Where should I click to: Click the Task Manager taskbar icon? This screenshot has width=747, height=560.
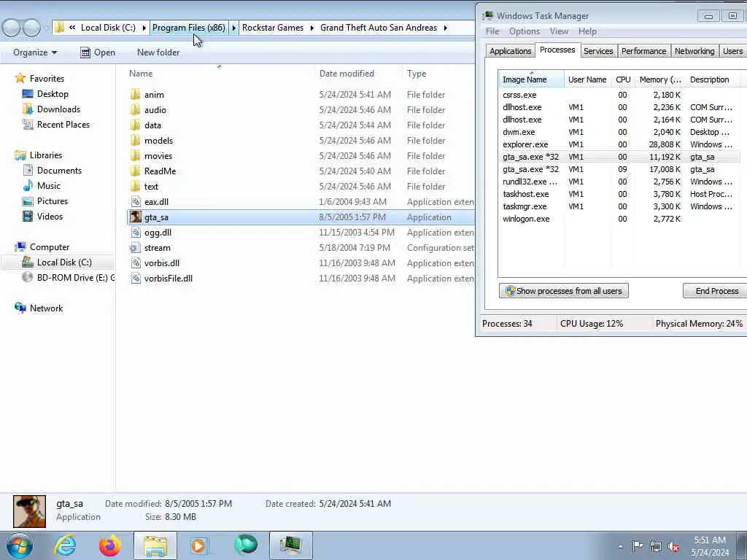(x=290, y=545)
